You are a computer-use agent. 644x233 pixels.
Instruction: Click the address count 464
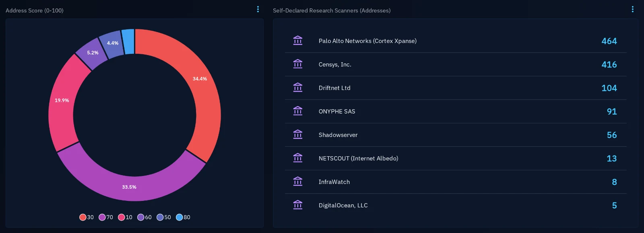tap(609, 41)
